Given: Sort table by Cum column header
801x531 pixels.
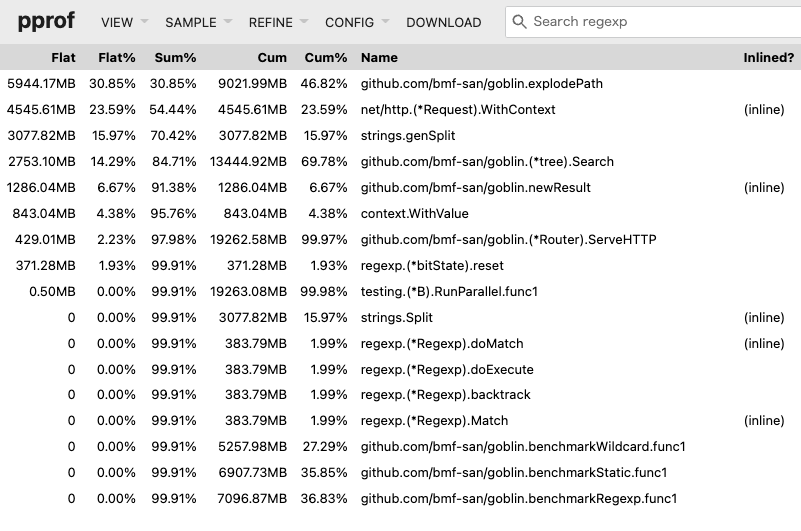Looking at the screenshot, I should [x=272, y=58].
